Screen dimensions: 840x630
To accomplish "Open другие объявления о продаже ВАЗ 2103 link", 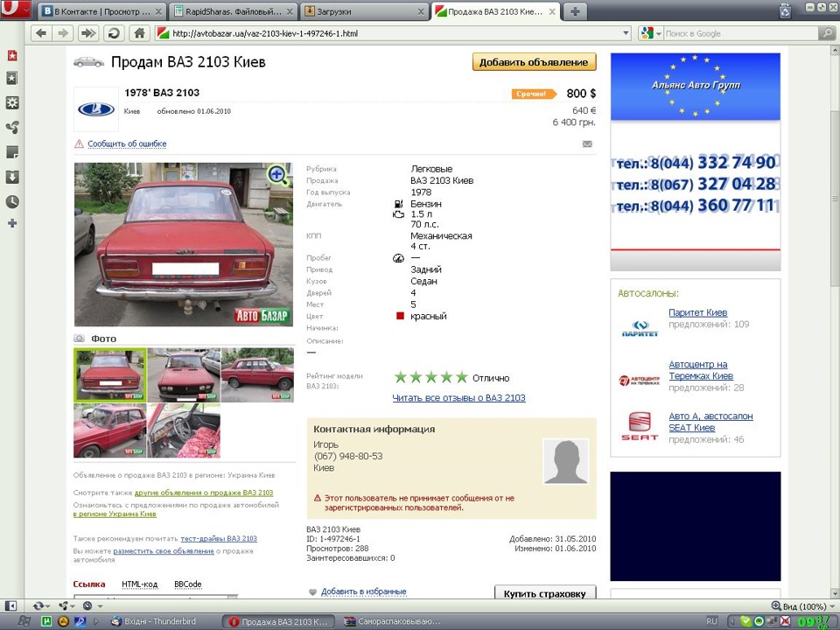I will point(204,493).
